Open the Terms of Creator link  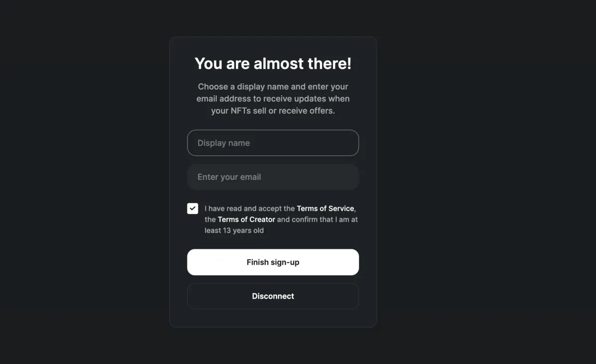(246, 219)
